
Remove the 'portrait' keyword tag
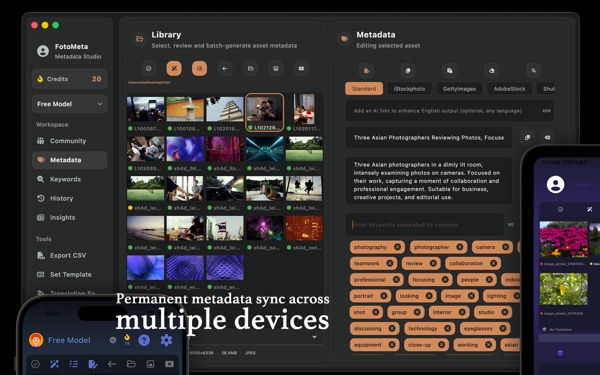(x=383, y=296)
